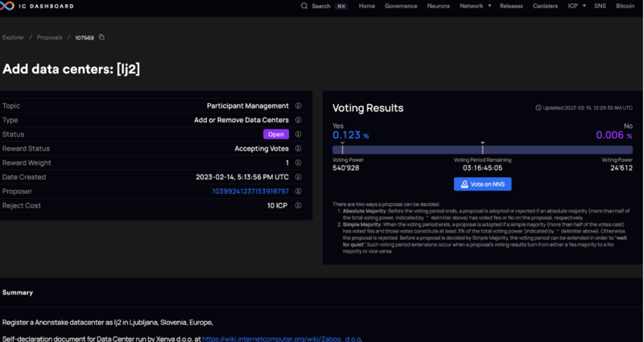
Task: Click the Vote on NNS button
Action: [x=482, y=184]
